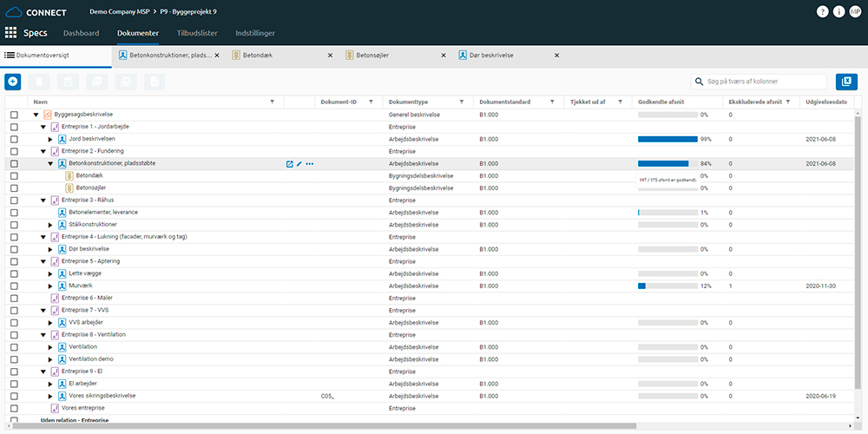Open the Specs app grid launcher
This screenshot has width=868, height=434.
(x=11, y=33)
